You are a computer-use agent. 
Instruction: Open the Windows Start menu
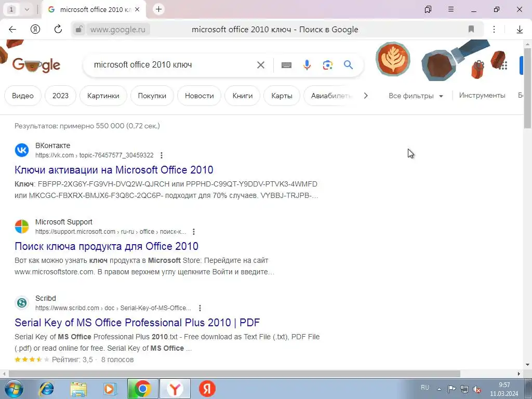(x=13, y=389)
